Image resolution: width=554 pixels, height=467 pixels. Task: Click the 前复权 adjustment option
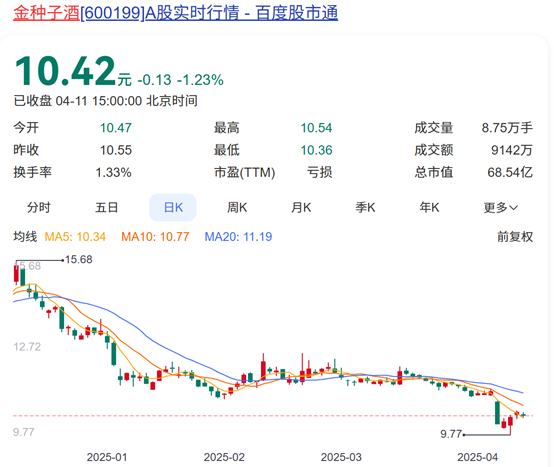tap(515, 237)
